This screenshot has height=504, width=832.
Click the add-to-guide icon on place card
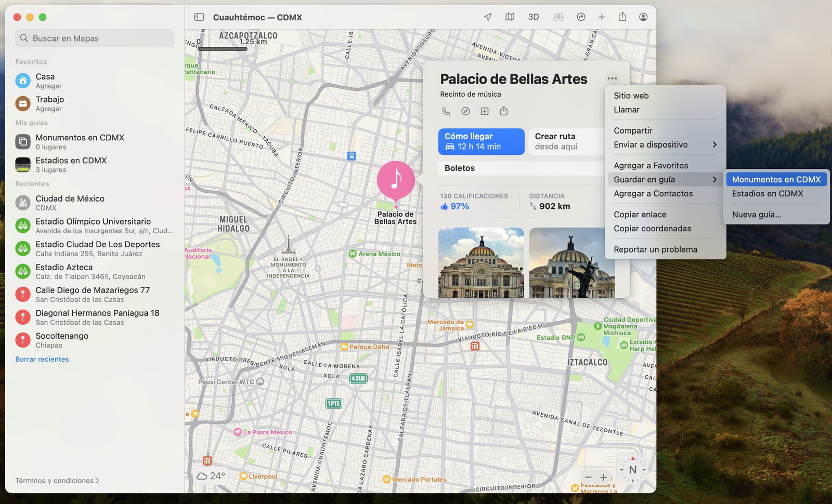[485, 111]
